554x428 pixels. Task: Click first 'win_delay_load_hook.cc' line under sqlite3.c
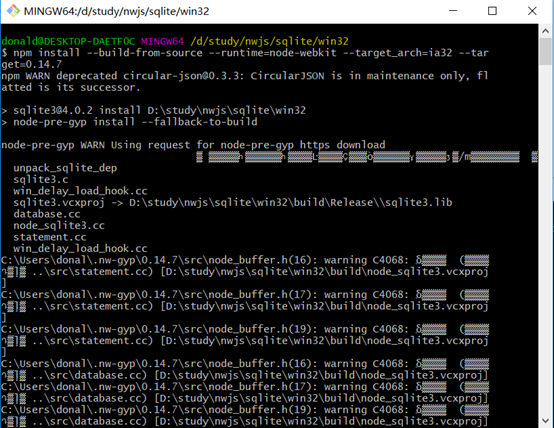coord(80,191)
